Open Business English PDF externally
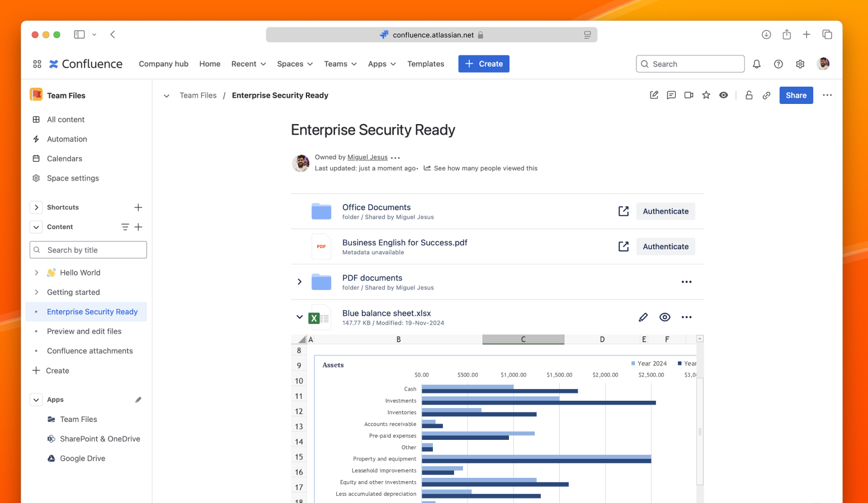The image size is (868, 503). 624,246
